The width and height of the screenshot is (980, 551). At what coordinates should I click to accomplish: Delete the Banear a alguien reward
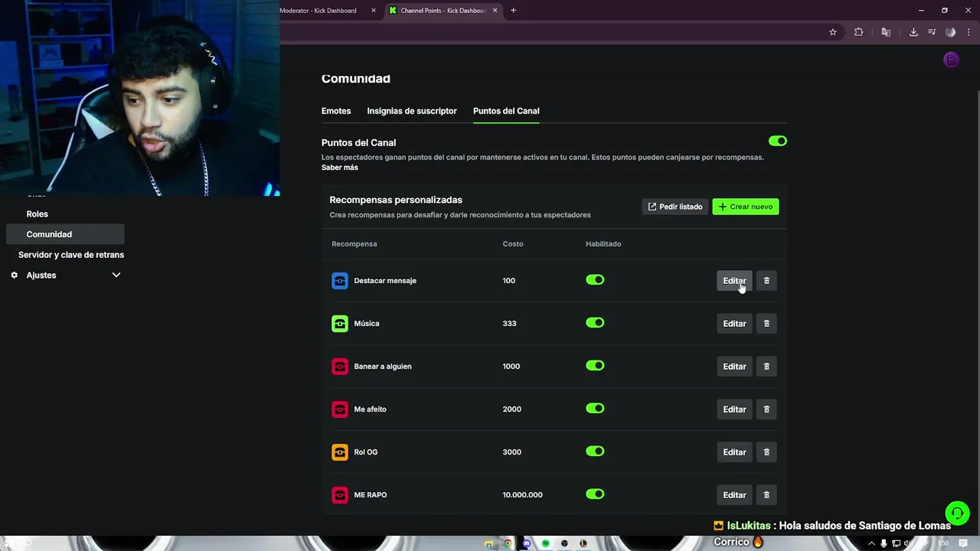[766, 367]
